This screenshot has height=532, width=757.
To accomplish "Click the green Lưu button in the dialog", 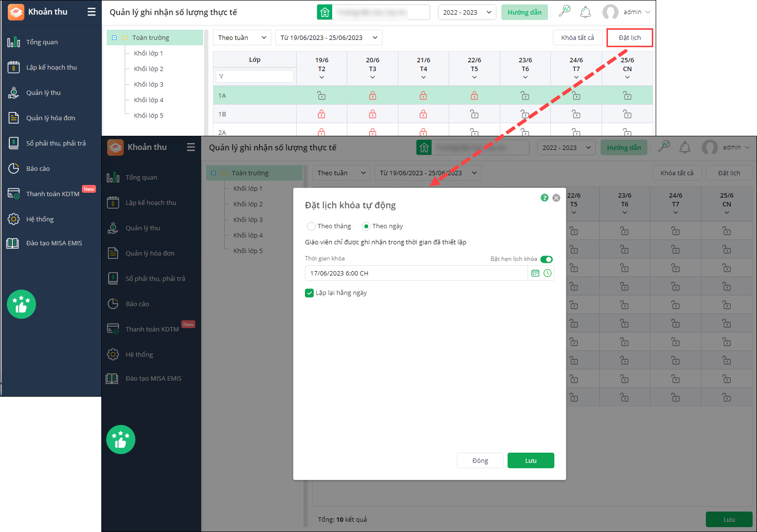I will coord(531,460).
